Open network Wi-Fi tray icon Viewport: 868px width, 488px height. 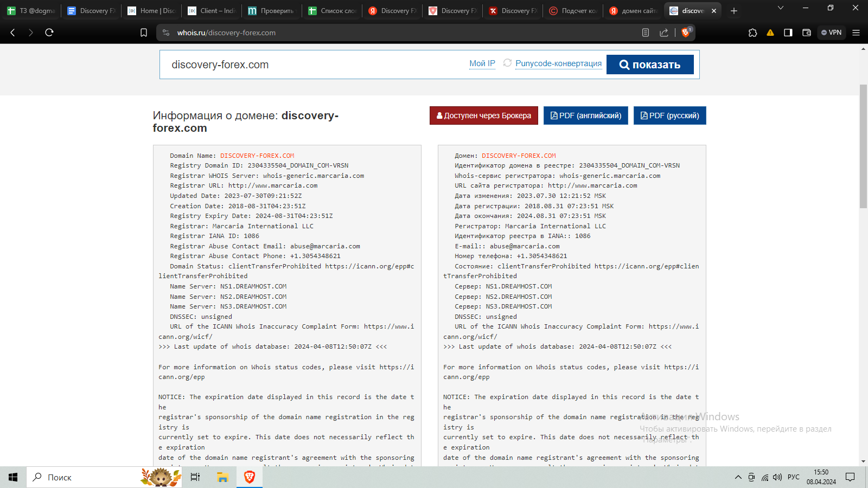[x=765, y=477]
